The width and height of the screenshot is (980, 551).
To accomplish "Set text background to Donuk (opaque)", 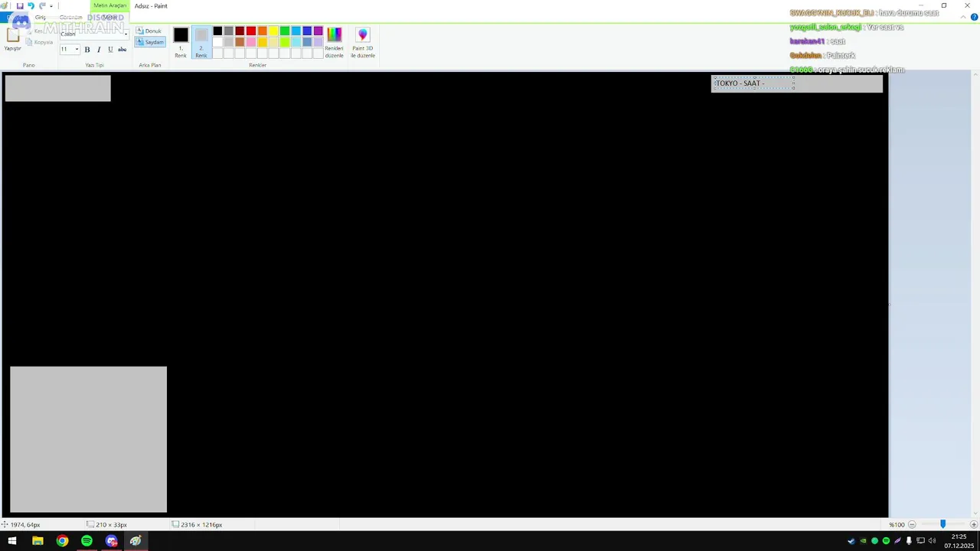I will (149, 31).
